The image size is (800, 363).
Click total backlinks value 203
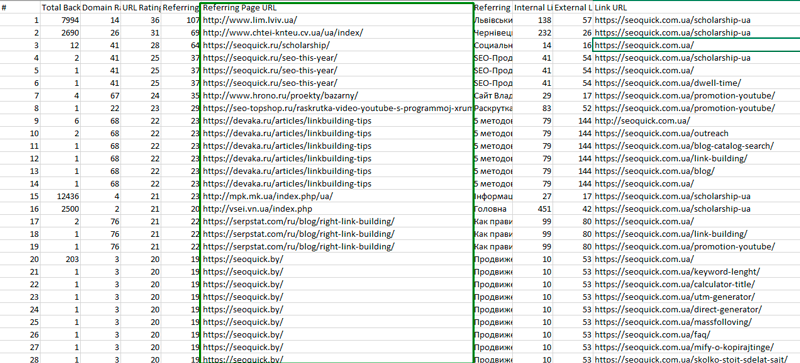60,259
